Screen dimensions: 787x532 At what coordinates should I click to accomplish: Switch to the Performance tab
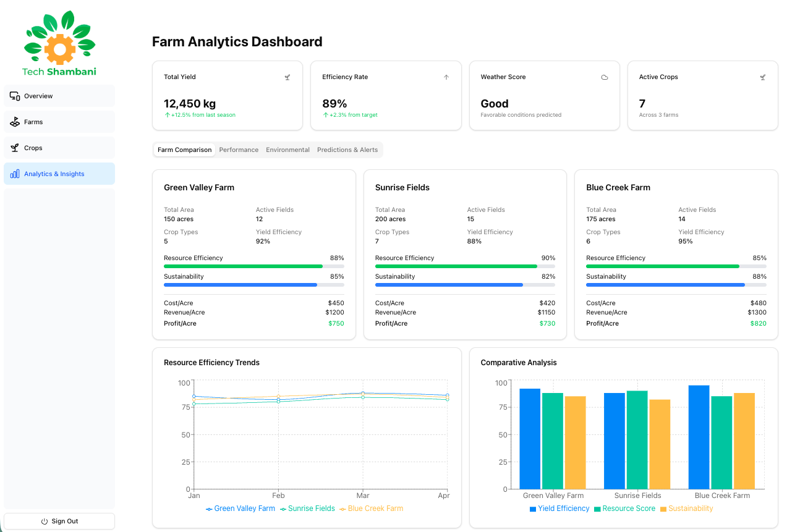pyautogui.click(x=239, y=150)
